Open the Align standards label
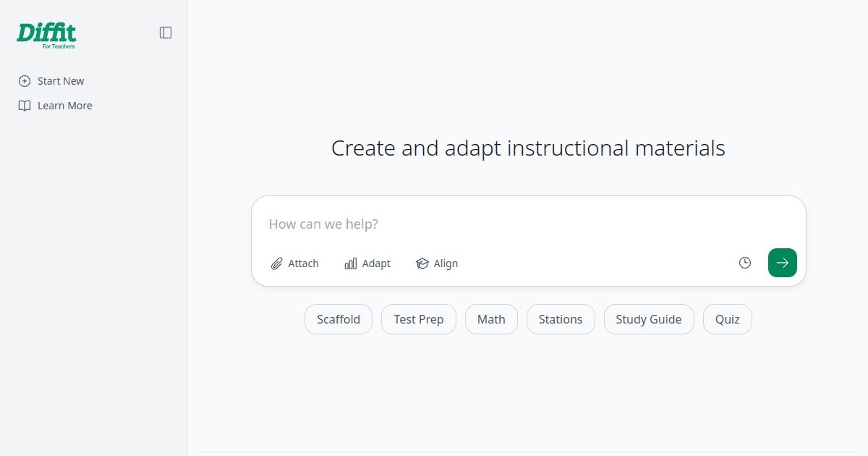868x456 pixels. point(446,263)
